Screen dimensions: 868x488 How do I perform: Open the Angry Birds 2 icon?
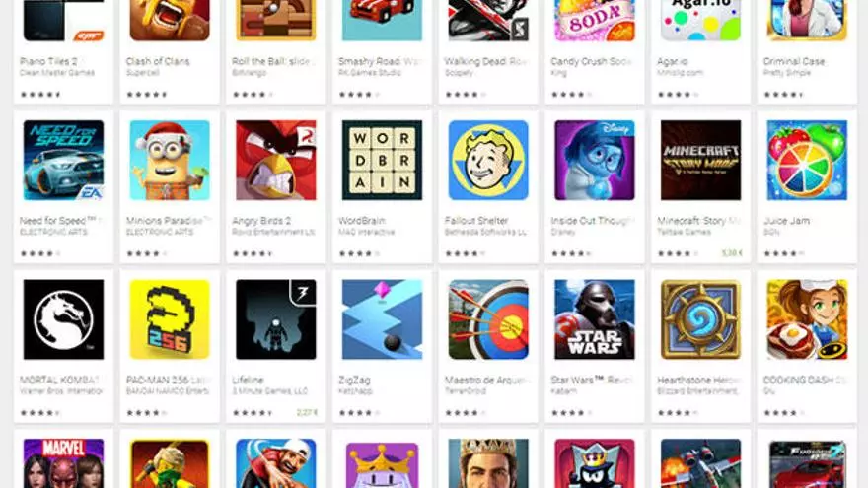click(x=275, y=160)
